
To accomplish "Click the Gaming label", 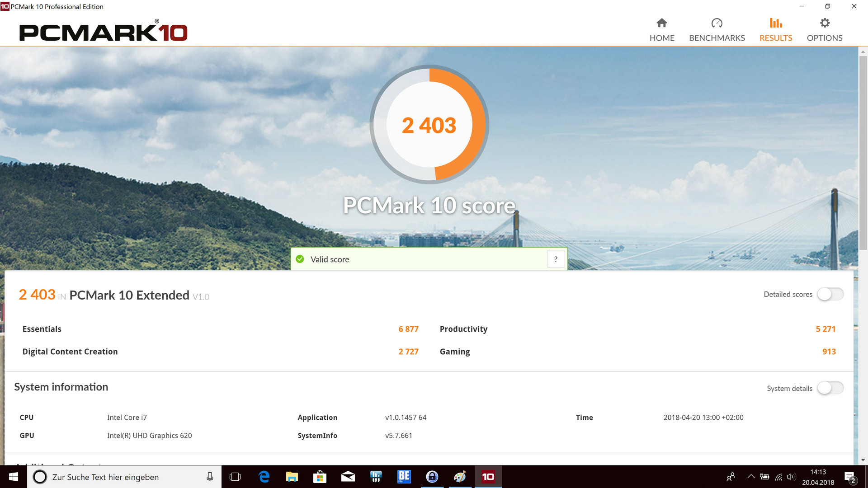I will coord(455,352).
